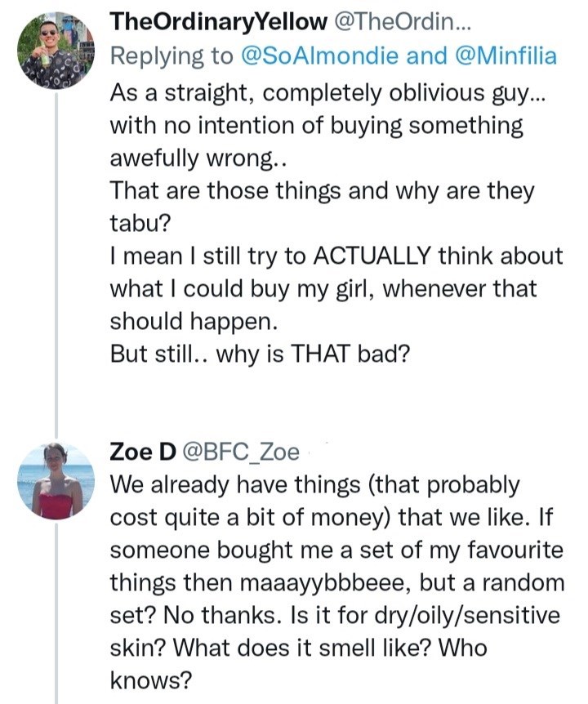The height and width of the screenshot is (704, 588).
Task: Click the 'Replying to' label
Action: [172, 56]
